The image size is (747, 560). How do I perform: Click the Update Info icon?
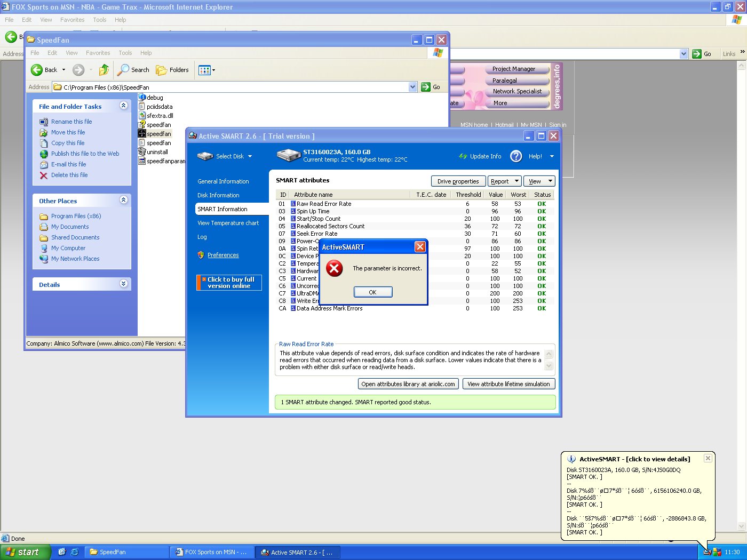point(463,156)
